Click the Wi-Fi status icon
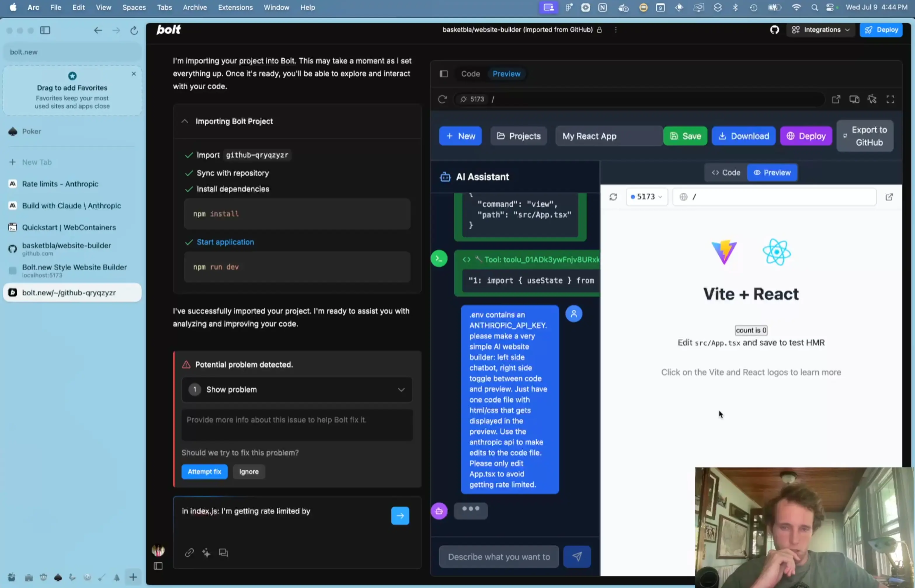The width and height of the screenshot is (915, 588). point(796,7)
